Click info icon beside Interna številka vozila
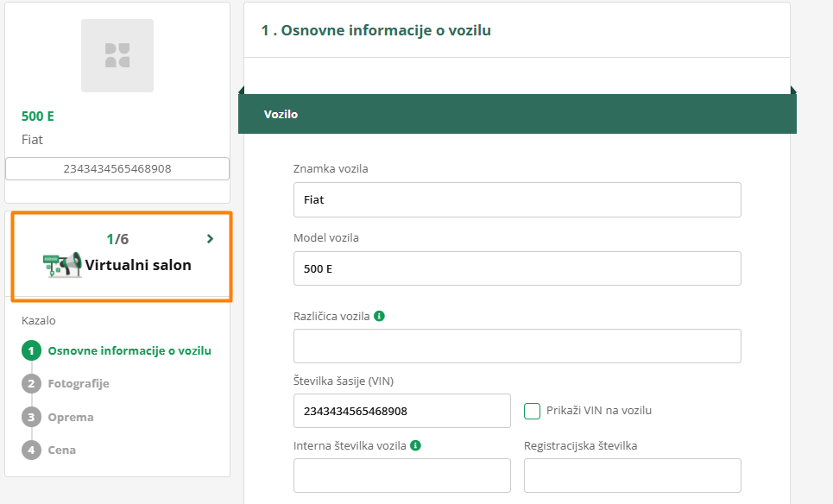Image resolution: width=833 pixels, height=504 pixels. (416, 445)
